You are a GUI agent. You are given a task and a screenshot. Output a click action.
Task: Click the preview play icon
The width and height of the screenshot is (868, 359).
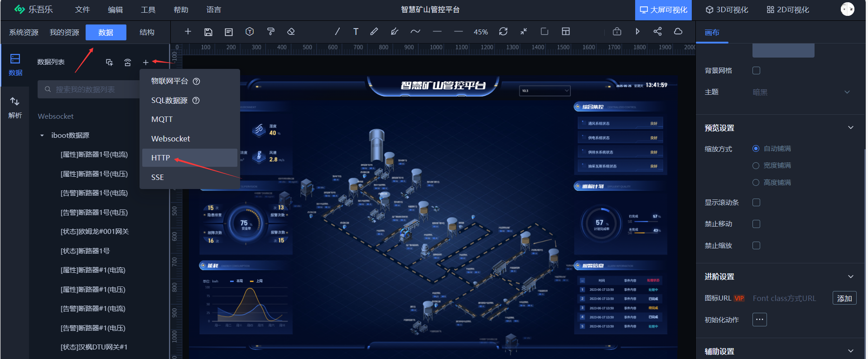pos(637,32)
